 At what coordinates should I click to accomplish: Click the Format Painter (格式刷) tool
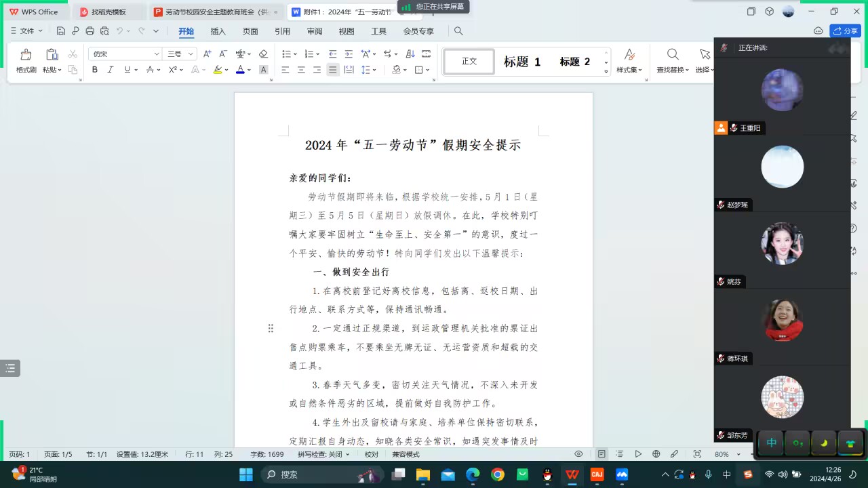tap(26, 60)
